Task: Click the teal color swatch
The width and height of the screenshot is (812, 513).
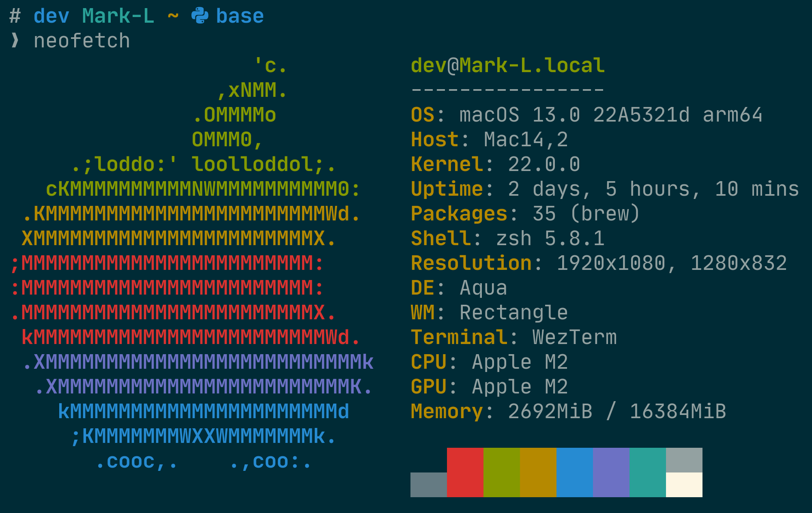Action: tap(647, 472)
